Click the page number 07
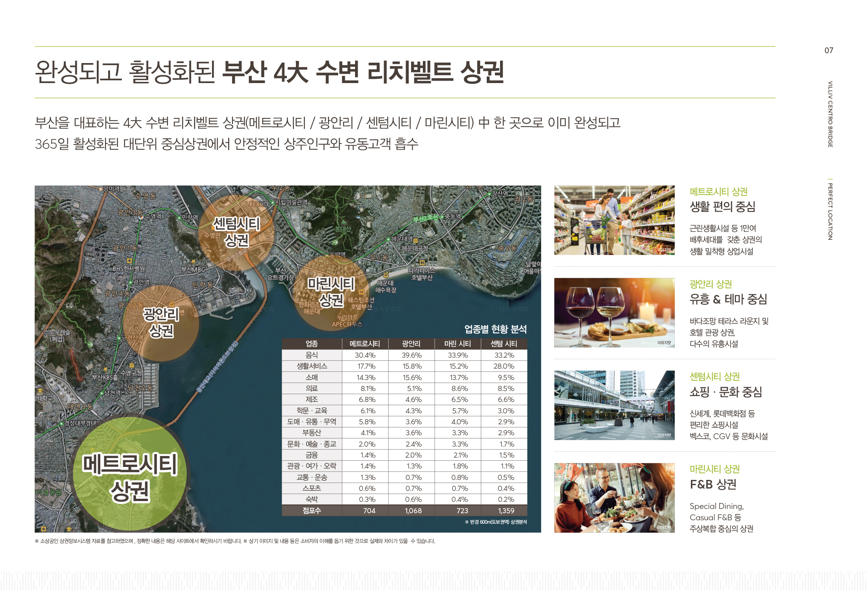Viewport: 868px width, 590px height. point(829,50)
